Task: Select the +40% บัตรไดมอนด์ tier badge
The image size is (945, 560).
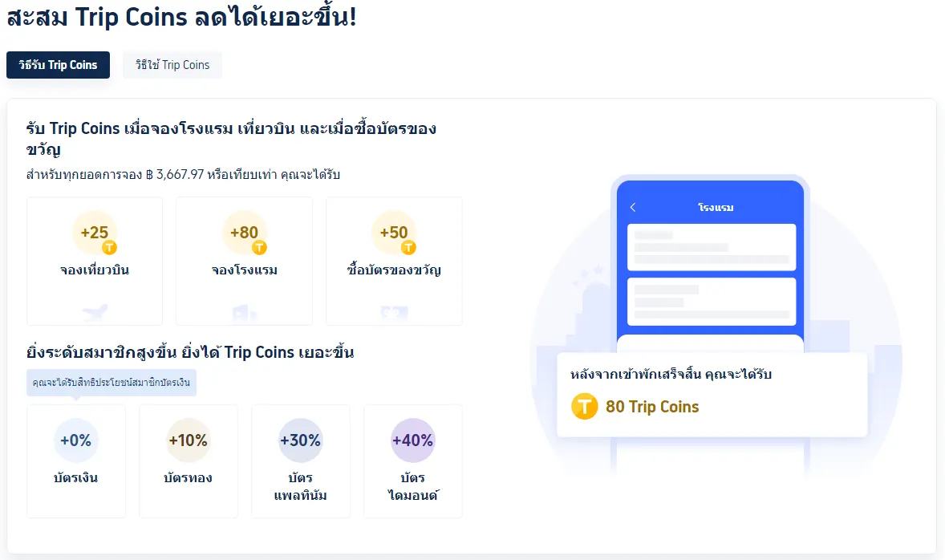Action: click(x=413, y=440)
